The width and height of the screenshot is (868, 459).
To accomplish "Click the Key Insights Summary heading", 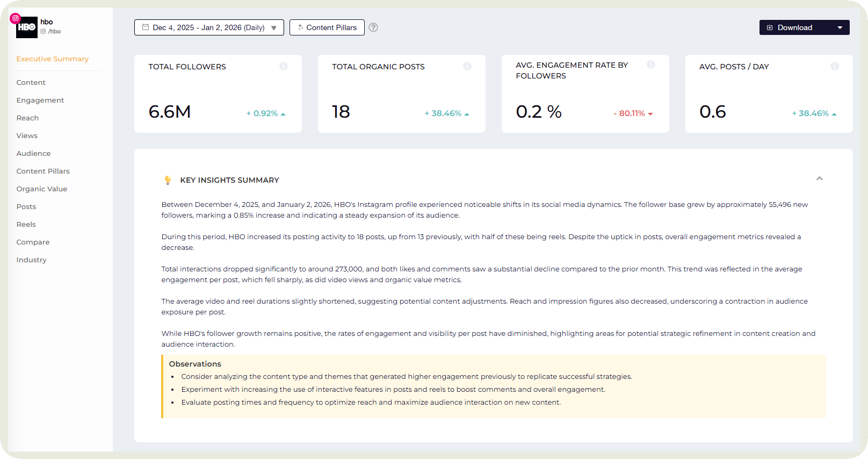I will click(229, 180).
